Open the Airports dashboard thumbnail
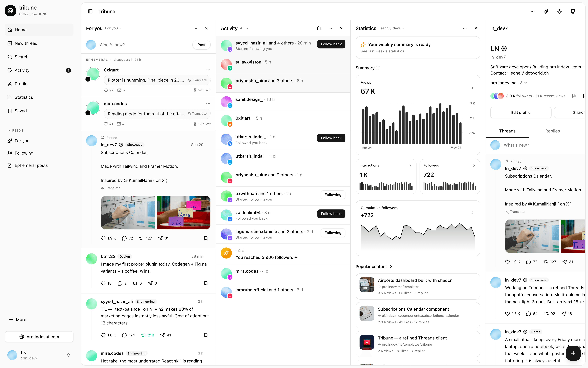Viewport: 588px width, 368px height. (367, 285)
